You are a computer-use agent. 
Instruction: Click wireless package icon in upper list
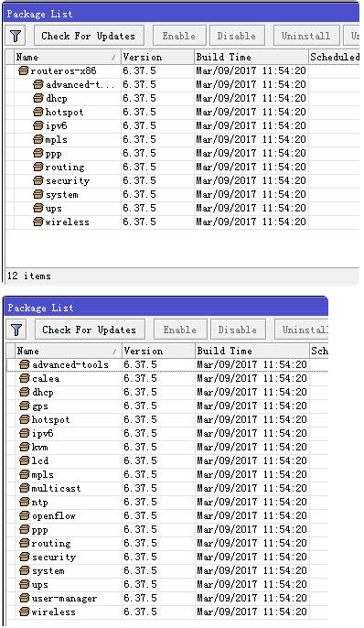38,222
